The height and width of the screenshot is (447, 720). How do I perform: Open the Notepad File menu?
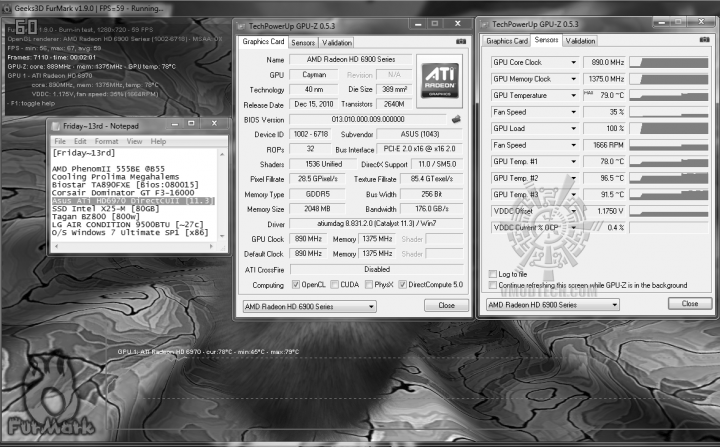[60, 141]
